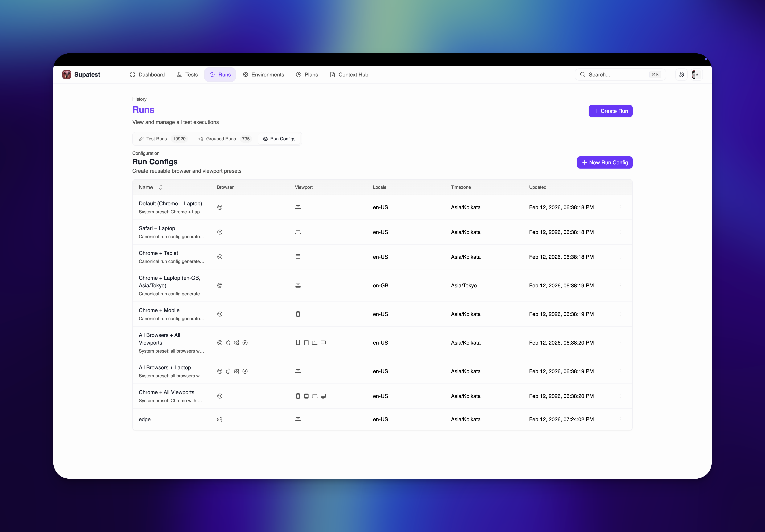The width and height of the screenshot is (765, 532).
Task: Open row actions menu for edge config
Action: [620, 419]
